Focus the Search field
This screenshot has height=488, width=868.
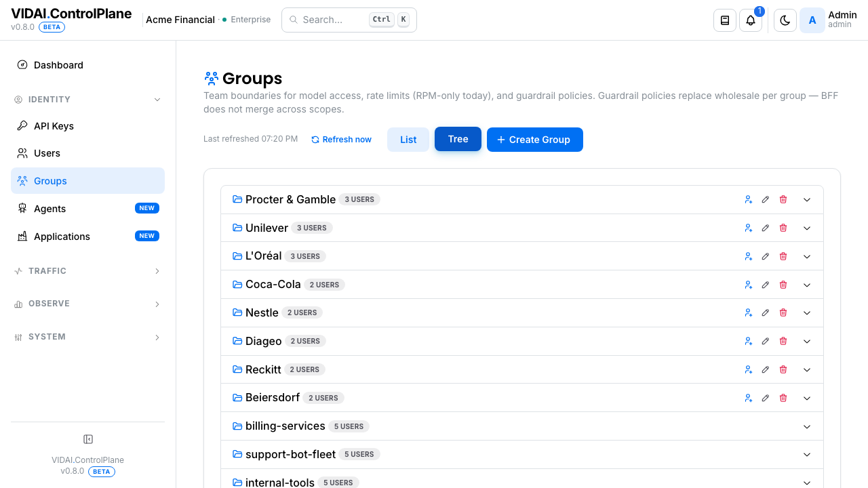[x=349, y=20]
